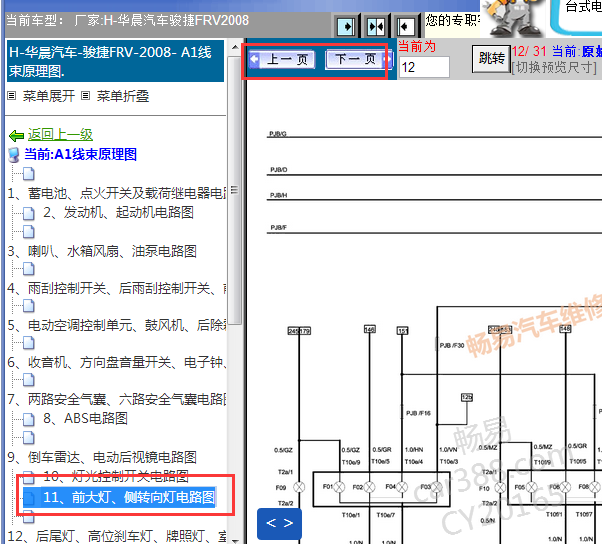The width and height of the screenshot is (602, 544).
Task: Open 10、灯光控制开关电路图
Action: coord(116,476)
